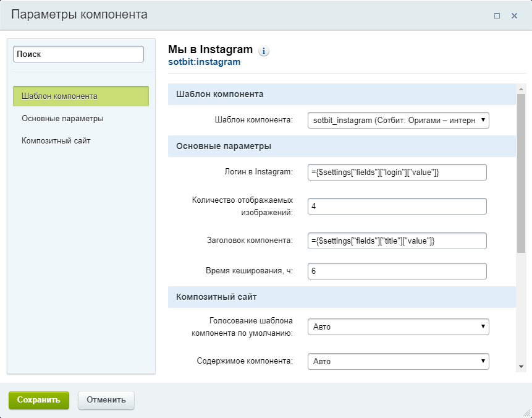Viewport: 532px width, 418px height.
Task: Select Шаблон компонента in sidebar
Action: [81, 96]
